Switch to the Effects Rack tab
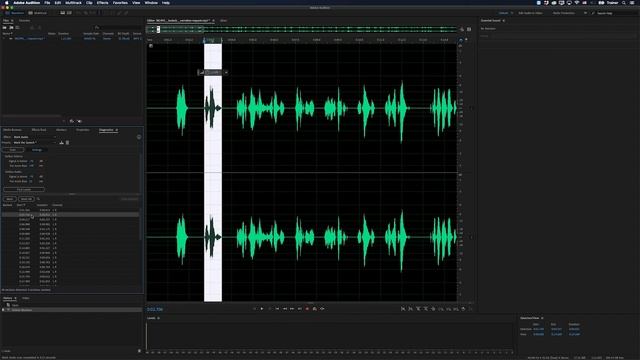This screenshot has height=360, width=640. (x=39, y=130)
